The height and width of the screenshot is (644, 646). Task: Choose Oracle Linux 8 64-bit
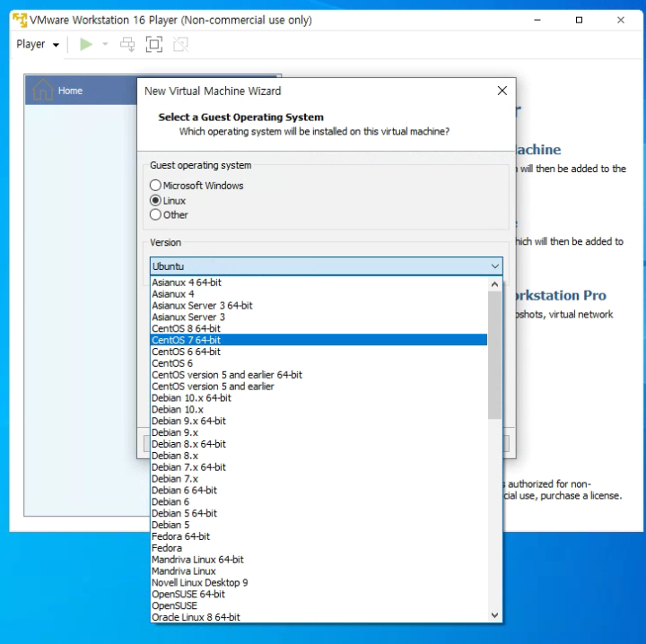(319, 617)
